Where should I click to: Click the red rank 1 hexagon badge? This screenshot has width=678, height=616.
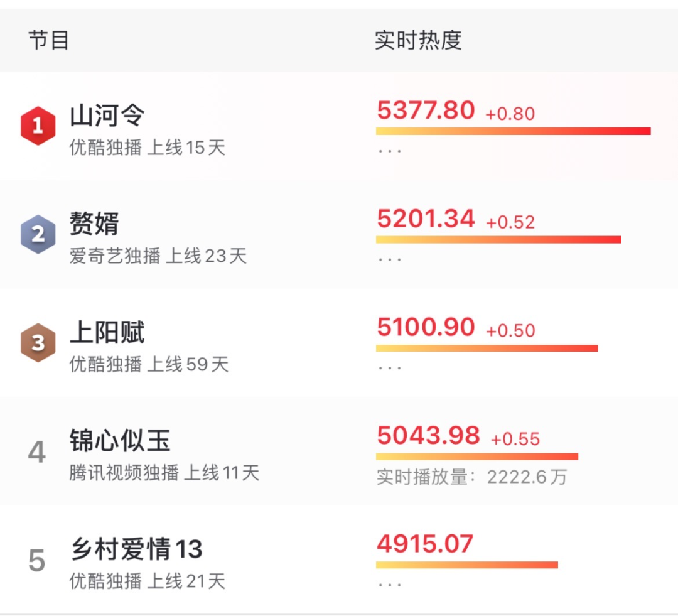38,126
